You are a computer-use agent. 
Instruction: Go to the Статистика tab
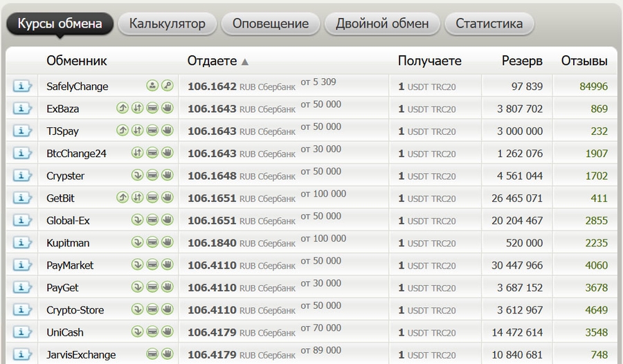[x=489, y=24]
